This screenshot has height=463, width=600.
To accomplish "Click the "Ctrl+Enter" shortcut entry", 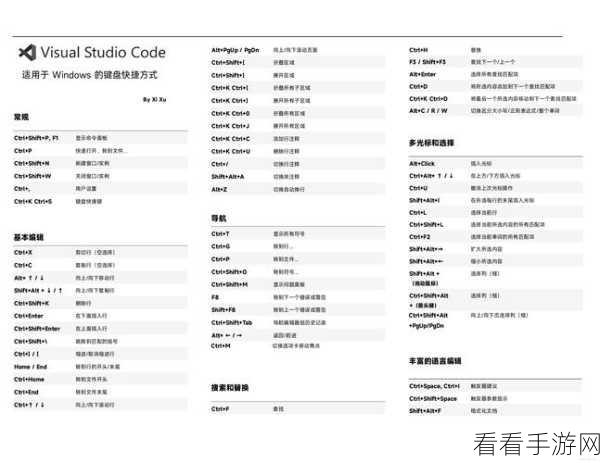I will click(29, 316).
